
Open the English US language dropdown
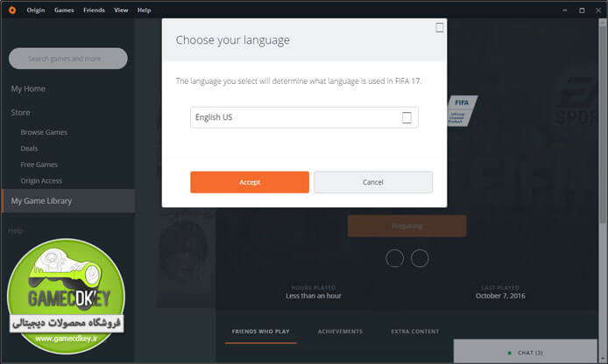pyautogui.click(x=304, y=117)
